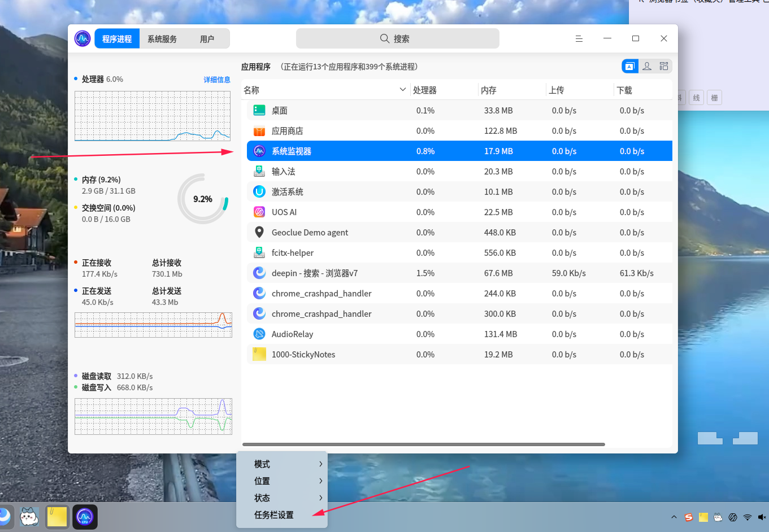Click the horizontal scrollbar of process list

[x=424, y=444]
